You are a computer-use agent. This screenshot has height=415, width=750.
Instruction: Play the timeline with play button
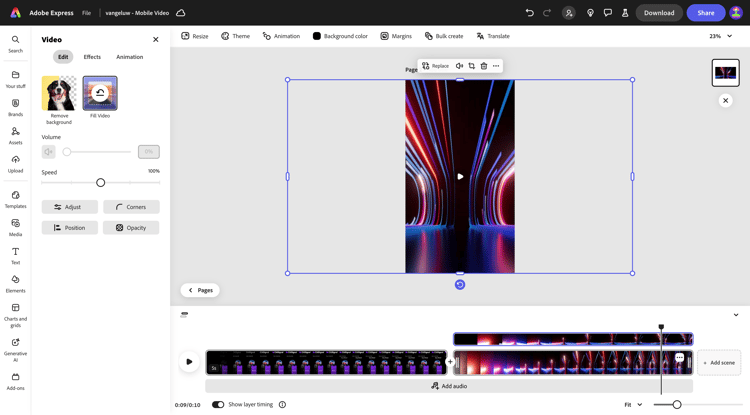click(189, 362)
